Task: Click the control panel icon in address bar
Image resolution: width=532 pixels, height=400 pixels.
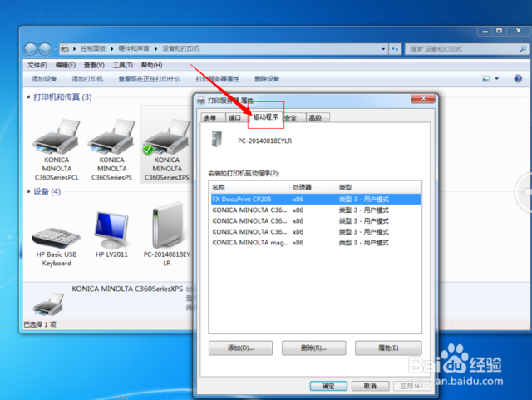Action: pyautogui.click(x=65, y=49)
